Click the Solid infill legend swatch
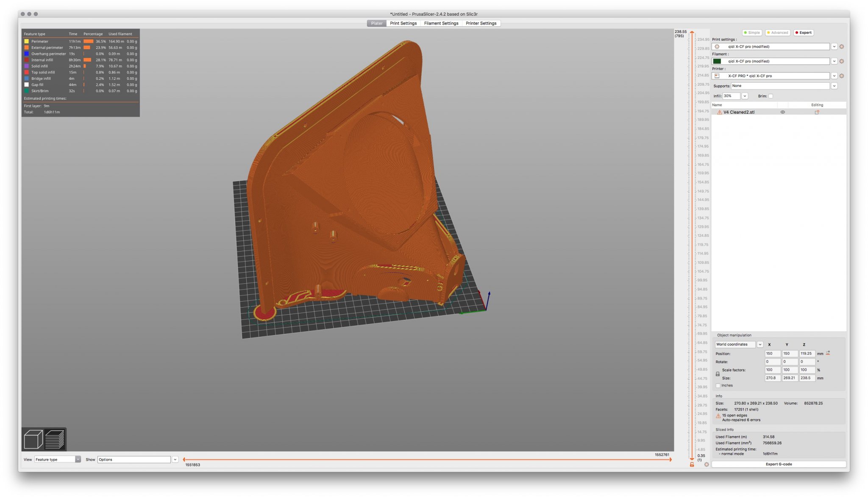This screenshot has width=868, height=498. (27, 66)
